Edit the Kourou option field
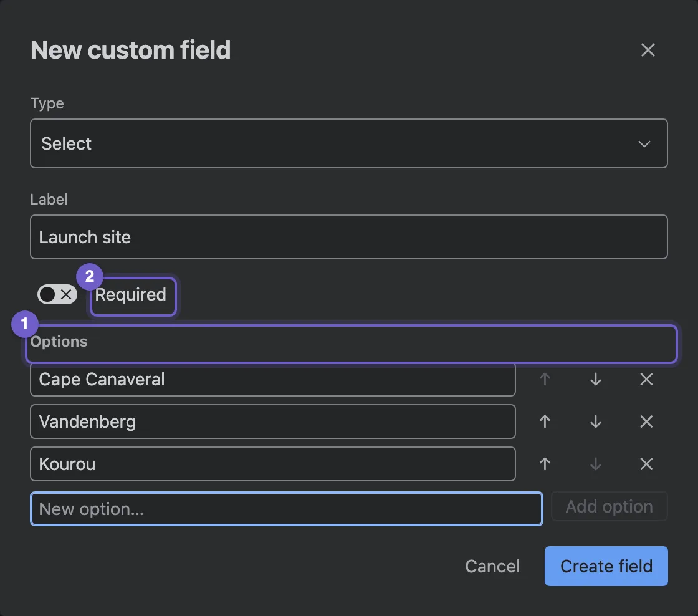 click(272, 464)
